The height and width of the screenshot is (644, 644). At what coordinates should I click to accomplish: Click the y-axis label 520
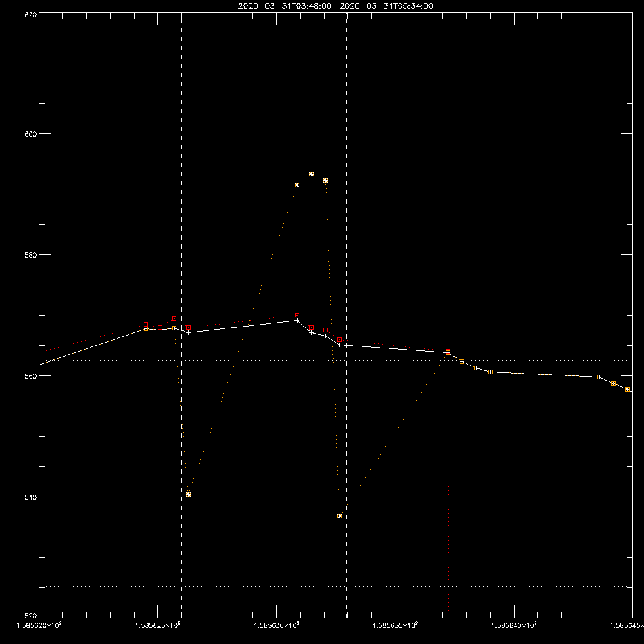pyautogui.click(x=31, y=616)
